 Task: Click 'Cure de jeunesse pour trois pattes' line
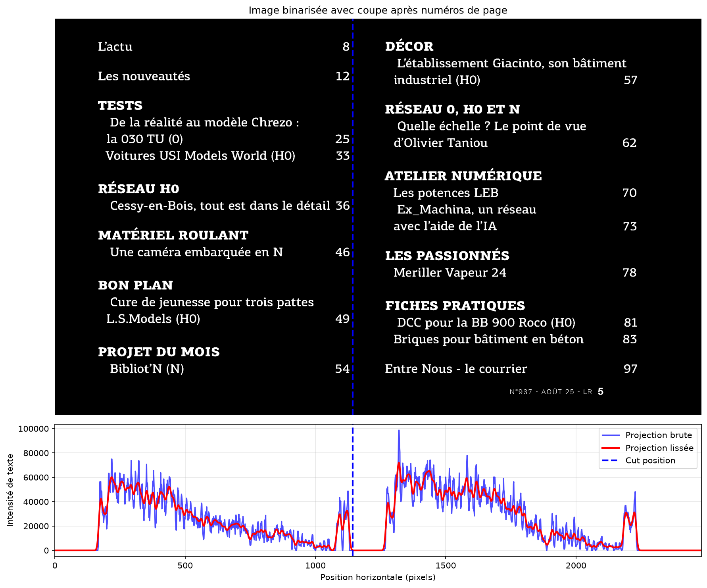(x=212, y=302)
